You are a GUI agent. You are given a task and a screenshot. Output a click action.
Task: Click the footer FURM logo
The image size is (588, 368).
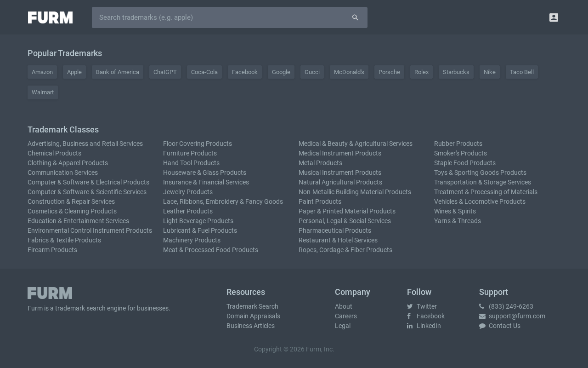pyautogui.click(x=50, y=293)
